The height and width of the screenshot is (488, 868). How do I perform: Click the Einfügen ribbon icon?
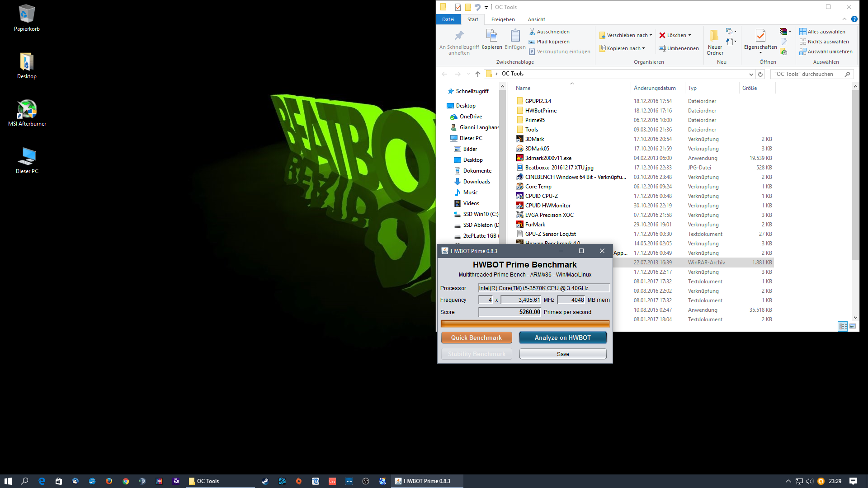pyautogui.click(x=515, y=39)
